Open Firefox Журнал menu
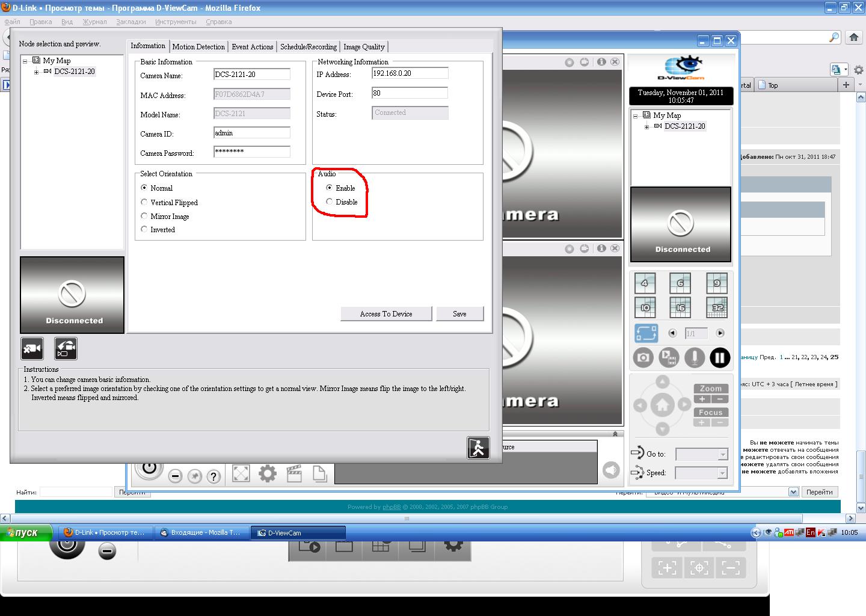 coord(94,22)
